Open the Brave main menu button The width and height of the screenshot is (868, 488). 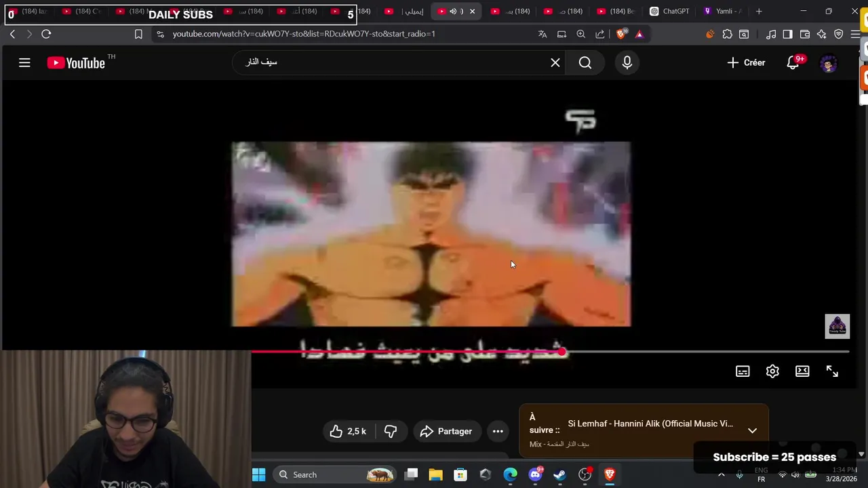click(855, 34)
